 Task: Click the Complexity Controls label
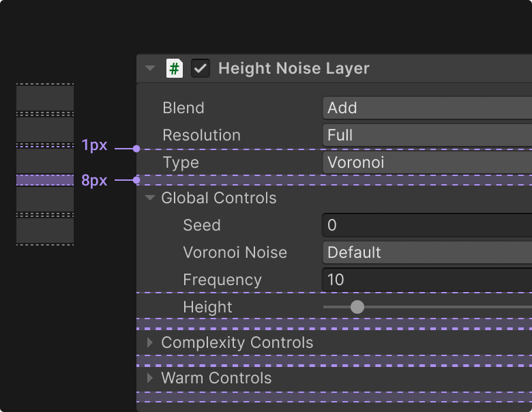tap(237, 343)
